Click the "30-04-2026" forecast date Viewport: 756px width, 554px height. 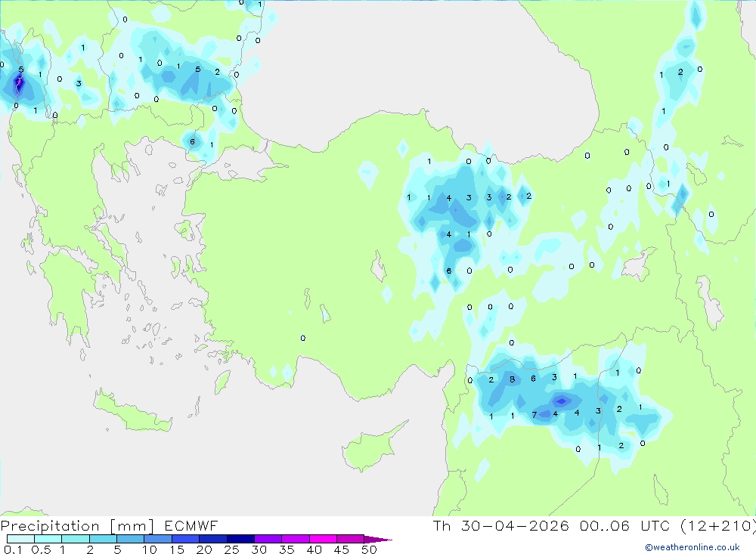coord(515,525)
